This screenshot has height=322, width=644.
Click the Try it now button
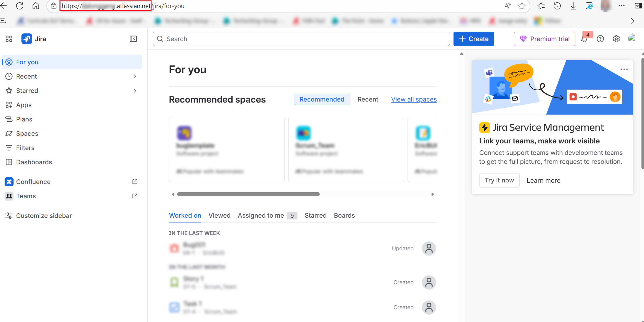click(x=499, y=180)
